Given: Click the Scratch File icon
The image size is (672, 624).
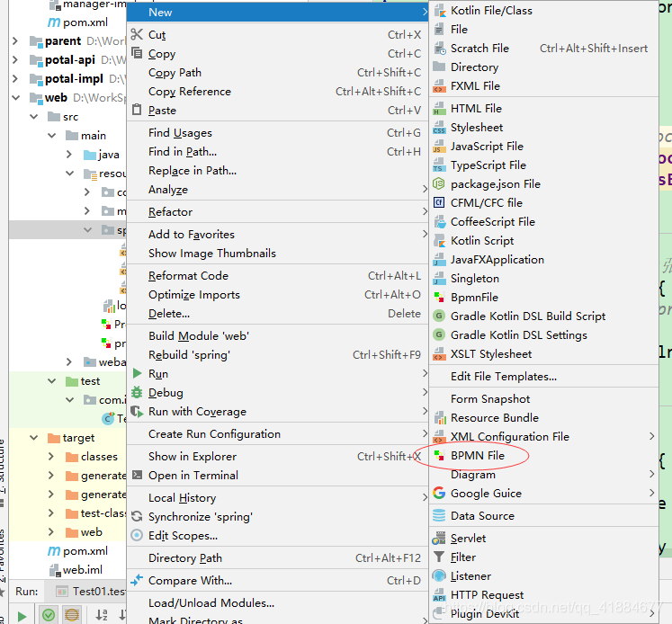Looking at the screenshot, I should click(439, 49).
